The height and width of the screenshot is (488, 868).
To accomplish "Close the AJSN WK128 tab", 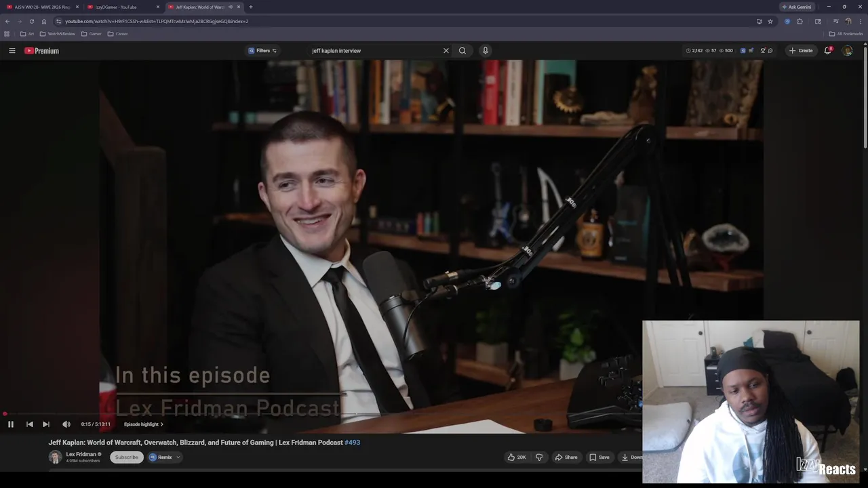I will [x=77, y=7].
